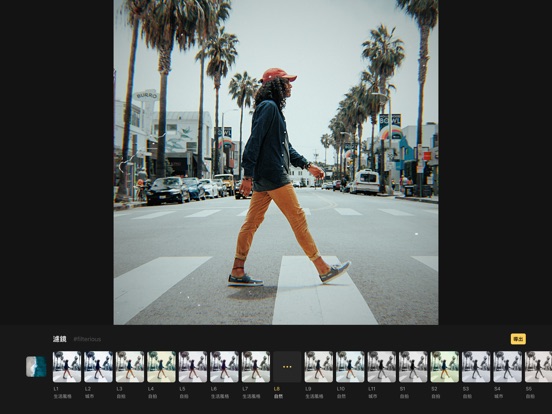Image resolution: width=552 pixels, height=414 pixels.
Task: Apply the L5 filter preset
Action: pyautogui.click(x=193, y=366)
